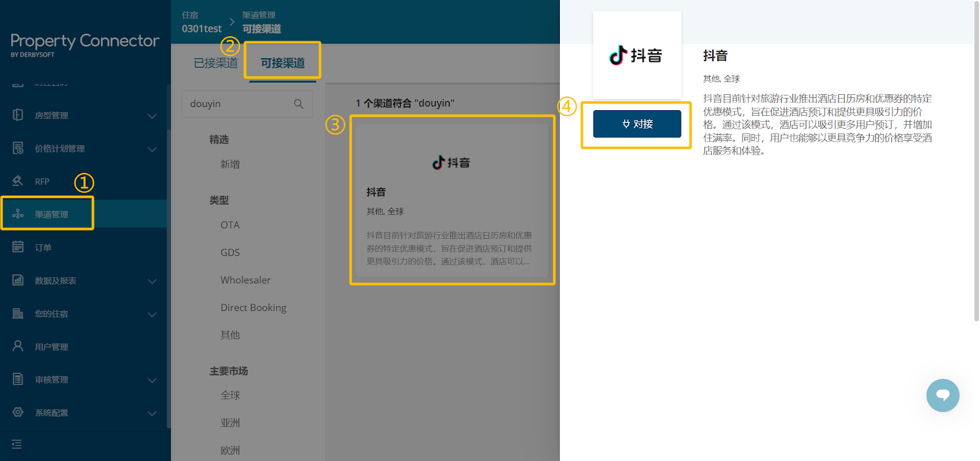Click 可接渠道 breadcrumb text
This screenshot has height=461, width=980.
(262, 29)
